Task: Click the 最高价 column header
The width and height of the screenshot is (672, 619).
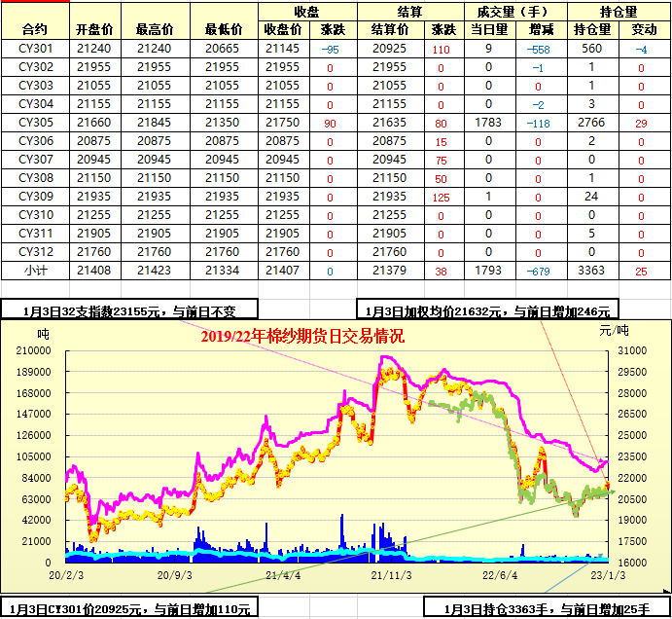Action: coord(154,29)
